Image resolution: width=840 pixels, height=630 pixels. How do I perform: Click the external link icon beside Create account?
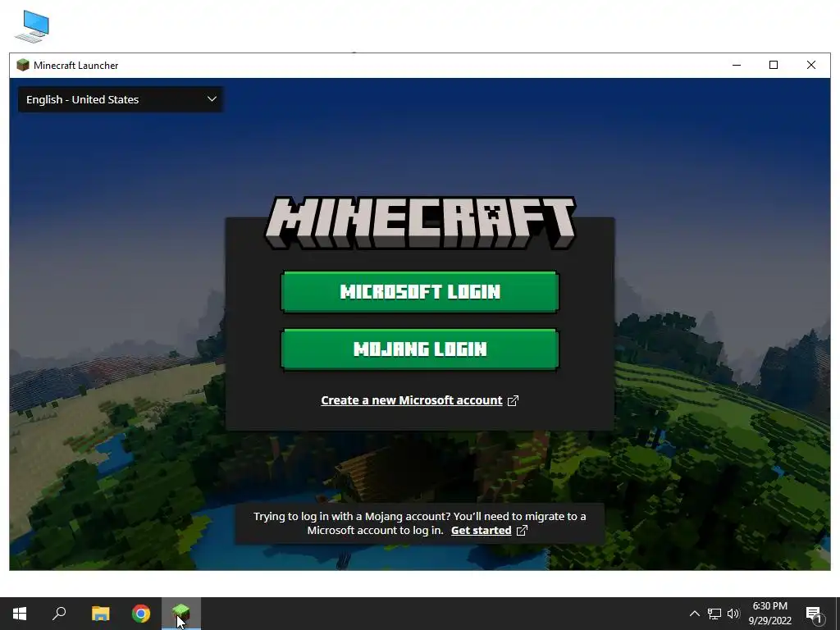pyautogui.click(x=513, y=400)
